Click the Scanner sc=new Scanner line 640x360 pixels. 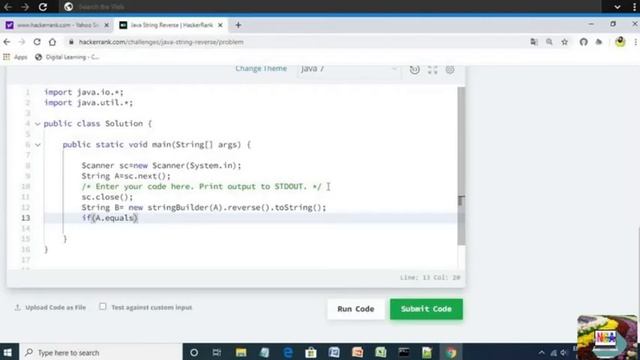161,166
